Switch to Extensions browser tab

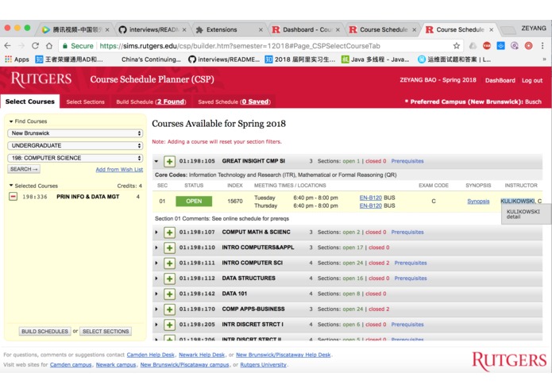228,30
